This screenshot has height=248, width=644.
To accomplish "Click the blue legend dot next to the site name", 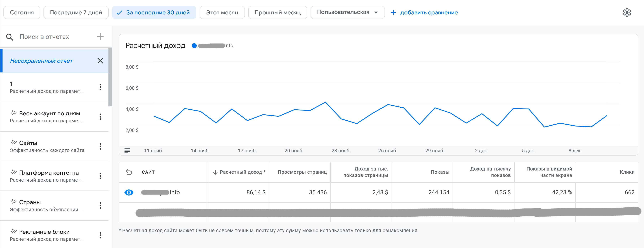I will (x=194, y=46).
